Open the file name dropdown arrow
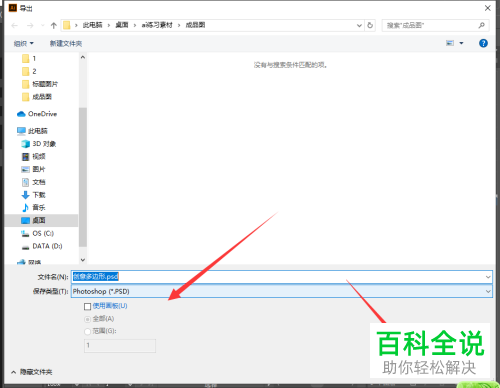The image size is (500, 388). coord(488,277)
